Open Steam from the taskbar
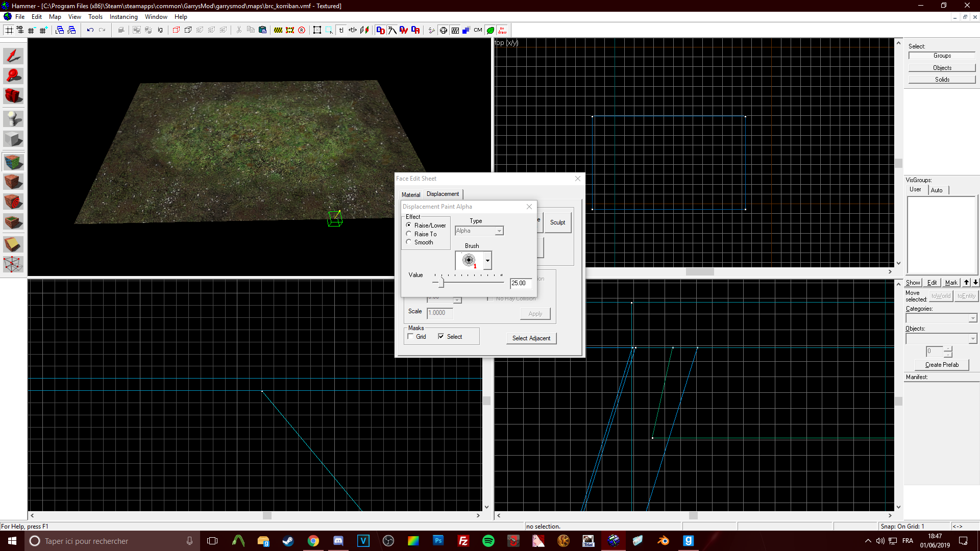Image resolution: width=980 pixels, height=551 pixels. click(x=288, y=541)
